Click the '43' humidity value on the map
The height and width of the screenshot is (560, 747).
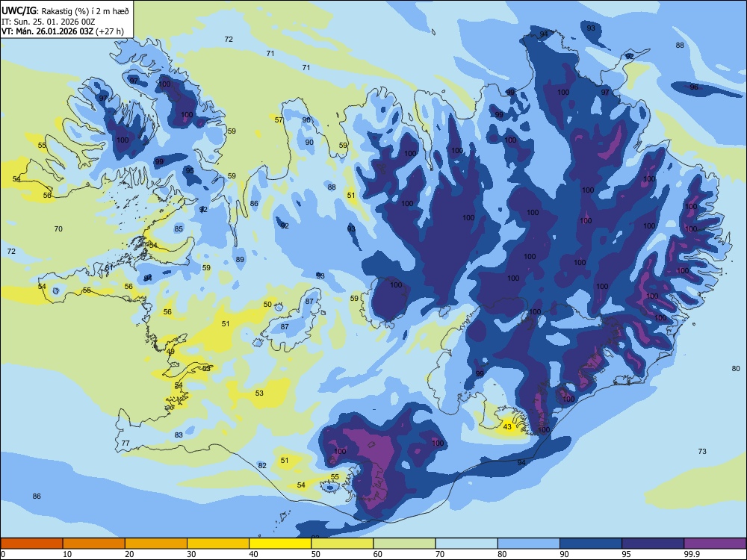click(x=507, y=426)
